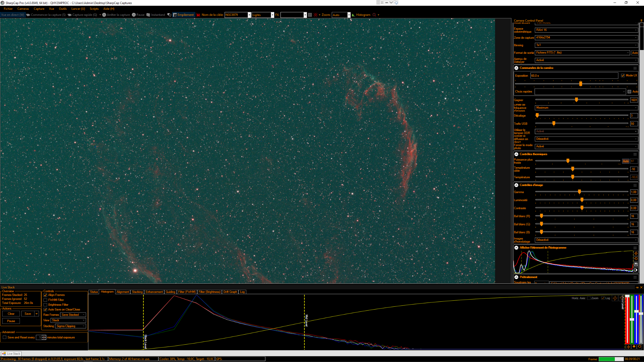Enable the Save and Reset every checkbox

[5, 337]
